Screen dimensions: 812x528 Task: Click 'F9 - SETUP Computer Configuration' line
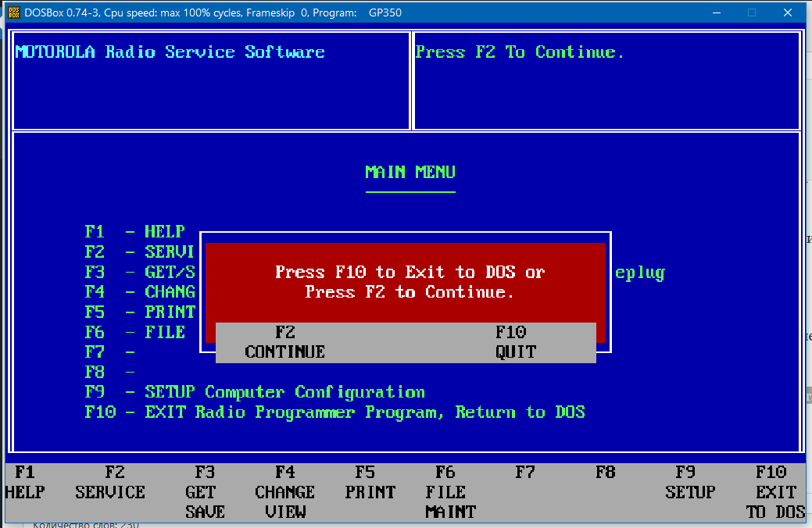point(255,392)
